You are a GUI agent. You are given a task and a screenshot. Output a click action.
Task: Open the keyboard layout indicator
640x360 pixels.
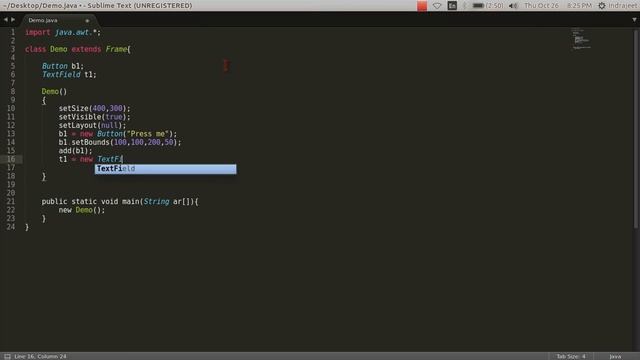452,6
